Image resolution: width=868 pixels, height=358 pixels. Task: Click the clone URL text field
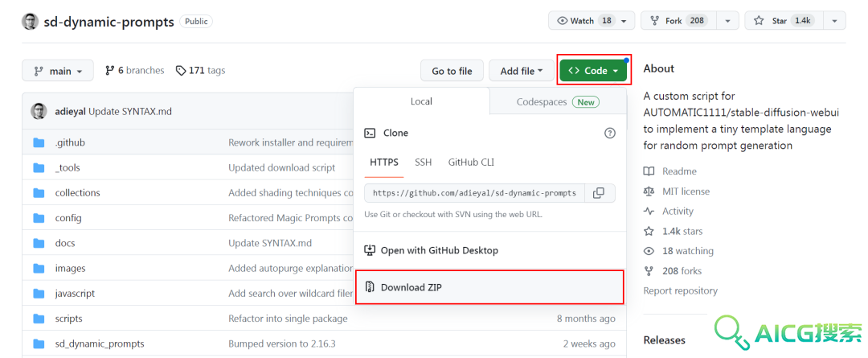pyautogui.click(x=474, y=193)
